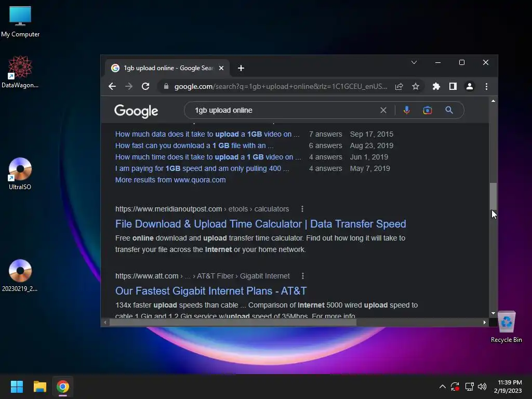Select the 20230219_2 disc image file

click(x=20, y=275)
